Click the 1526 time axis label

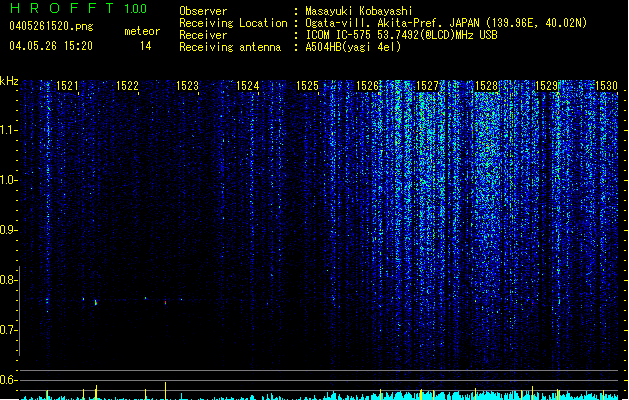[367, 86]
